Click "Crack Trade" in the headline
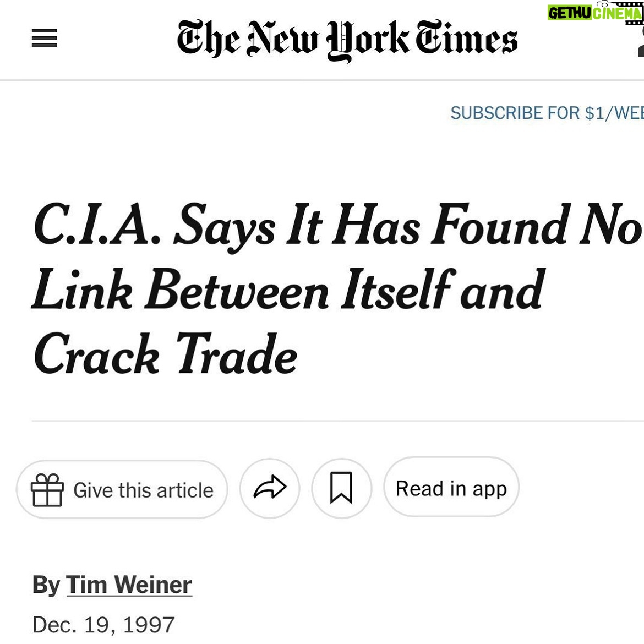Image resolution: width=644 pixels, height=644 pixels. pyautogui.click(x=165, y=355)
